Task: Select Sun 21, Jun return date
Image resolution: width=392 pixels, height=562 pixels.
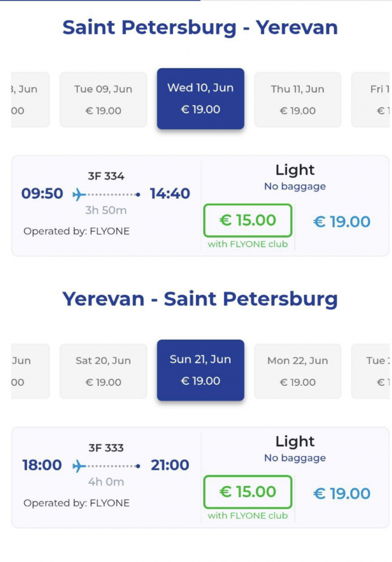Action: pos(200,370)
